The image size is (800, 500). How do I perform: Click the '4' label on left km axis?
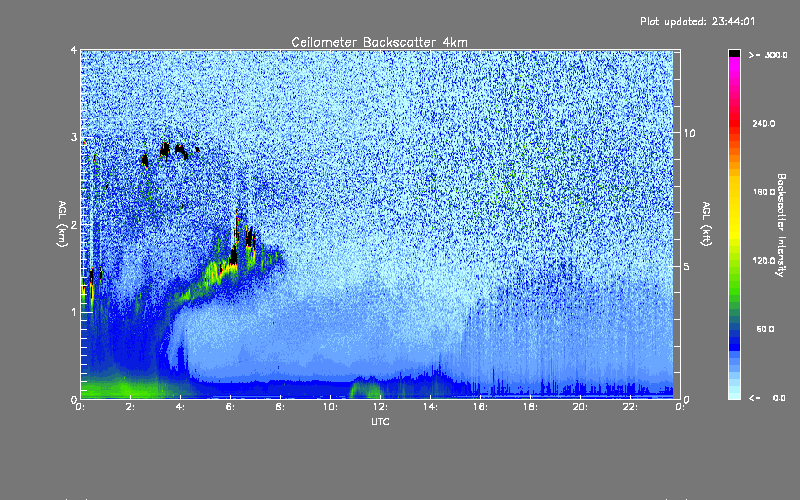74,50
